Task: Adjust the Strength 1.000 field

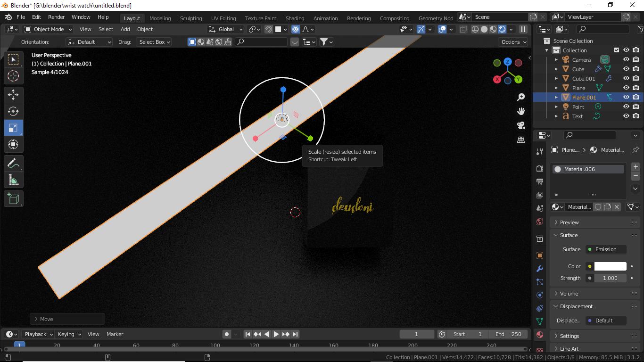Action: [x=610, y=278]
